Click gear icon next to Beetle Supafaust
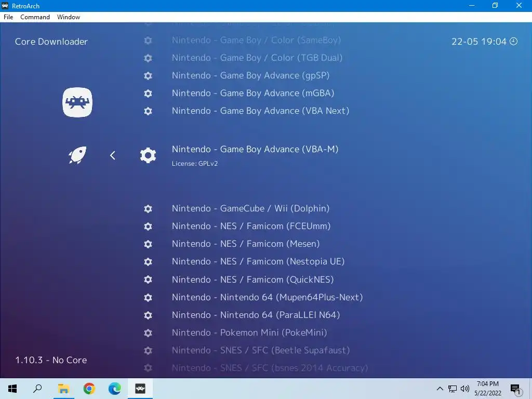 (148, 351)
